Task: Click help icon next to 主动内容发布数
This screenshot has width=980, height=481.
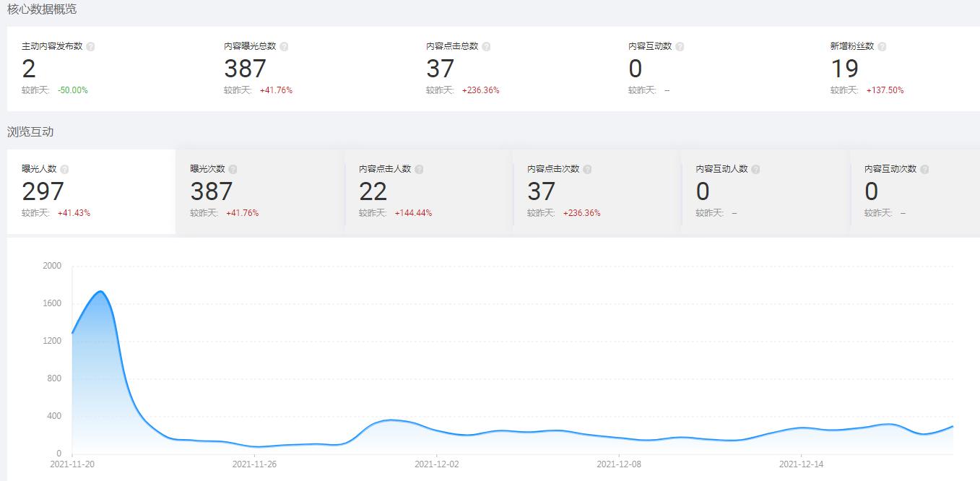Action: click(90, 46)
